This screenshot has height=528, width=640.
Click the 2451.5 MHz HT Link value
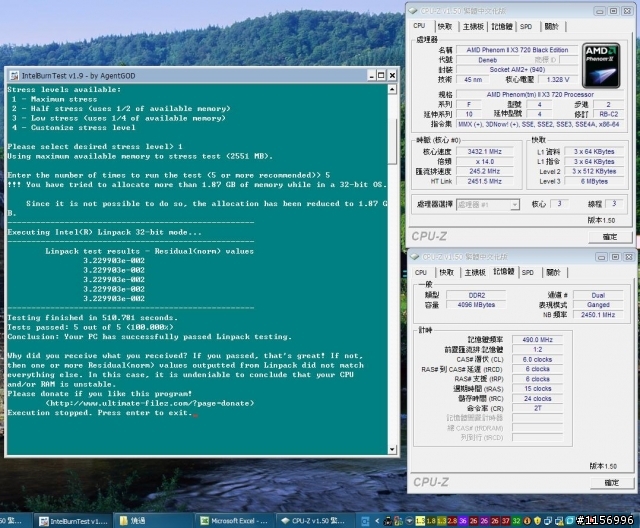484,181
